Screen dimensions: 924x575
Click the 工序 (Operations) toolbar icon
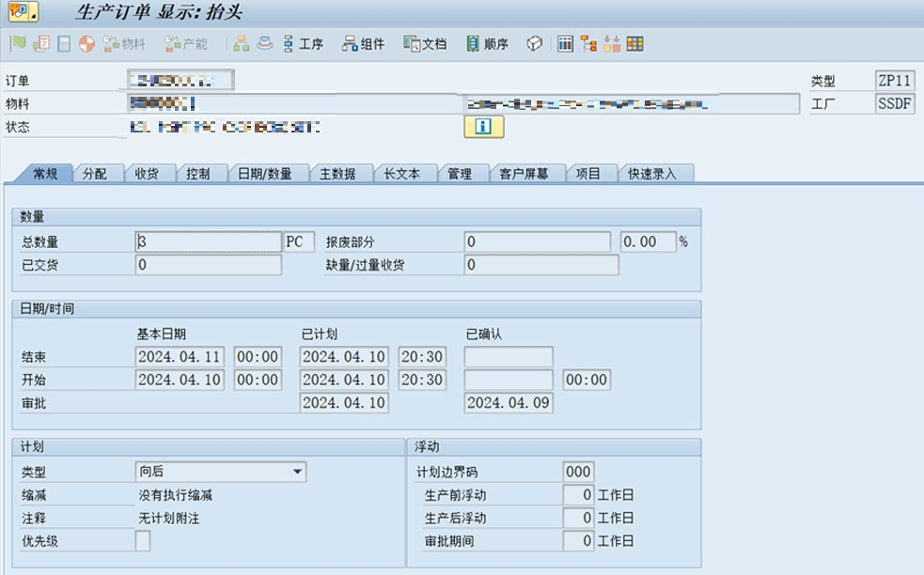302,44
